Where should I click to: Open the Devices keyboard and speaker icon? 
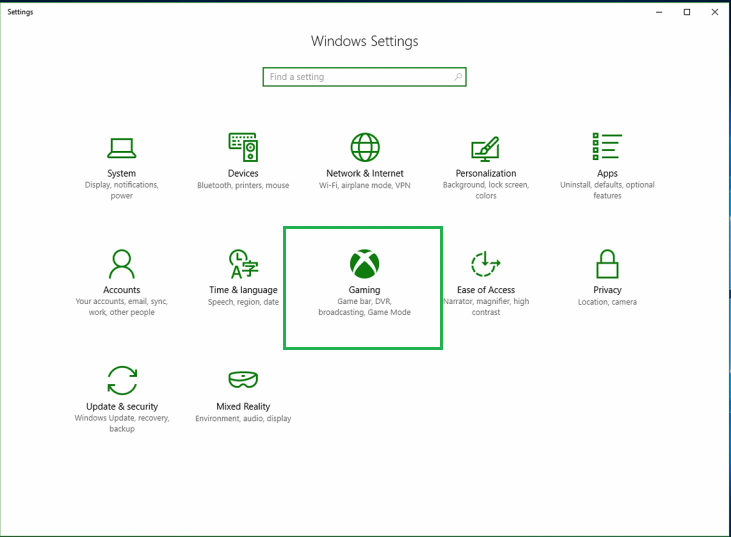click(243, 147)
